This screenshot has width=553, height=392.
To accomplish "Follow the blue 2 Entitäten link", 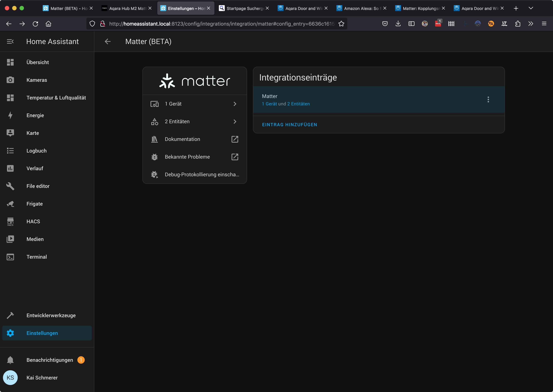I will click(298, 104).
